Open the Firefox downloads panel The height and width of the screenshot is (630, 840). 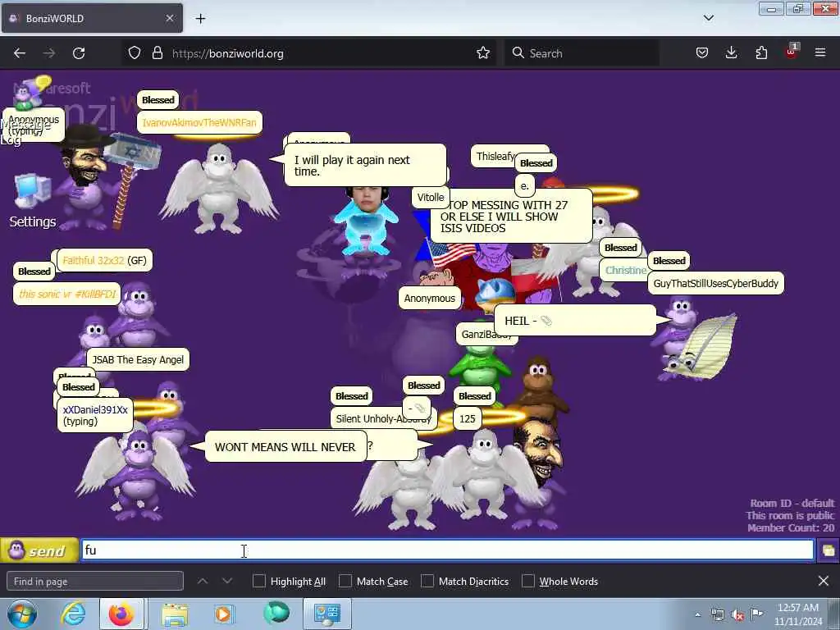731,53
